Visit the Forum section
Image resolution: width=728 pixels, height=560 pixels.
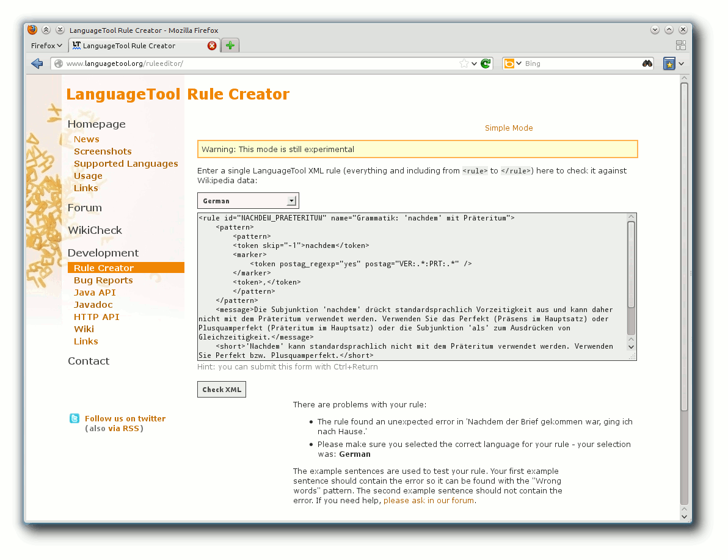tap(84, 208)
